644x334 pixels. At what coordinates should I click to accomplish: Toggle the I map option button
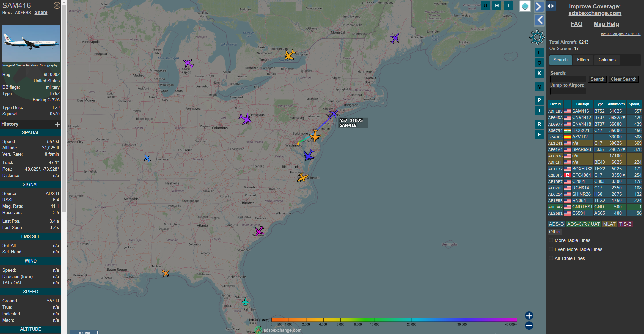pyautogui.click(x=539, y=110)
